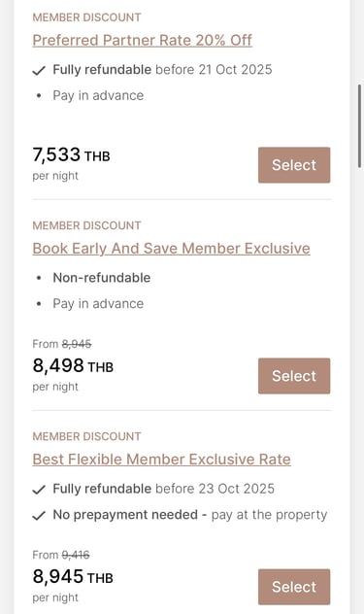The image size is (364, 614).
Task: Click 'No prepayment needed - pay at the property'
Action: pos(190,515)
